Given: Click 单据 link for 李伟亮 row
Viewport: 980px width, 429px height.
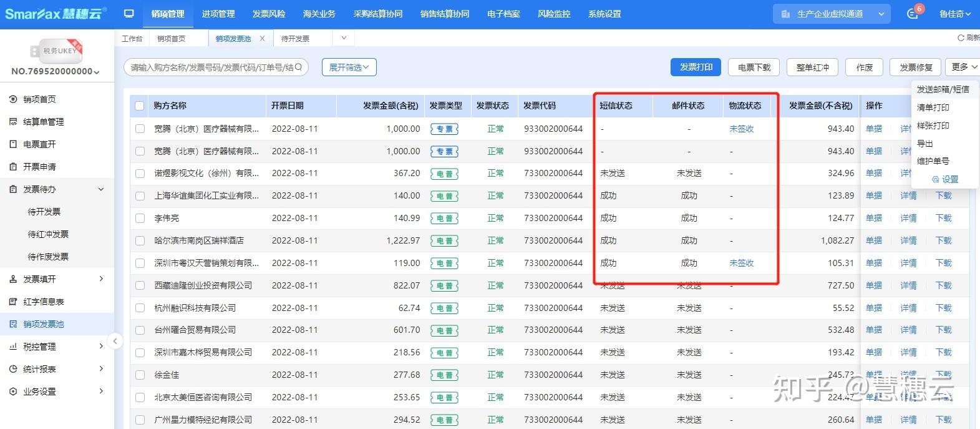Looking at the screenshot, I should tap(874, 218).
